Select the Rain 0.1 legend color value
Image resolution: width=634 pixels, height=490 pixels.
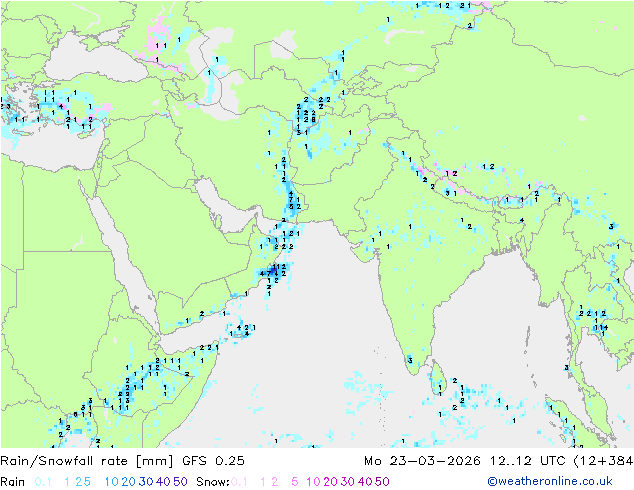click(43, 482)
